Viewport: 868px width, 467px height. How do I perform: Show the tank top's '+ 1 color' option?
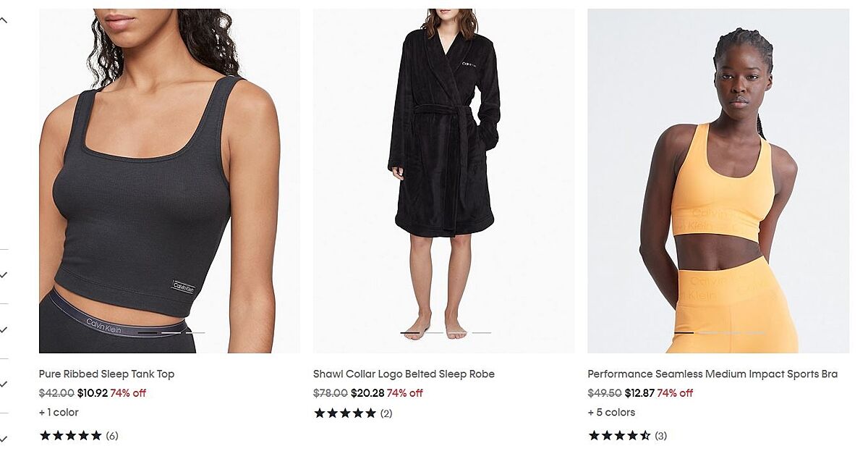coord(59,413)
